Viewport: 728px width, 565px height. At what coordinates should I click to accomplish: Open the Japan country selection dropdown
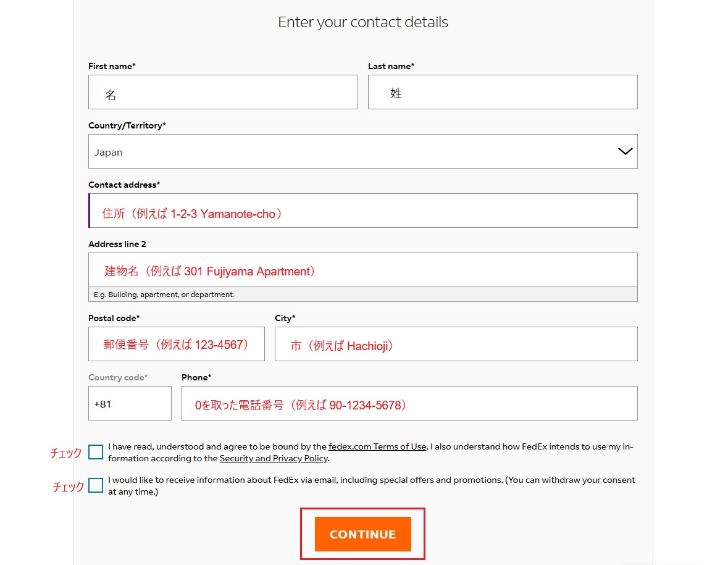(362, 151)
